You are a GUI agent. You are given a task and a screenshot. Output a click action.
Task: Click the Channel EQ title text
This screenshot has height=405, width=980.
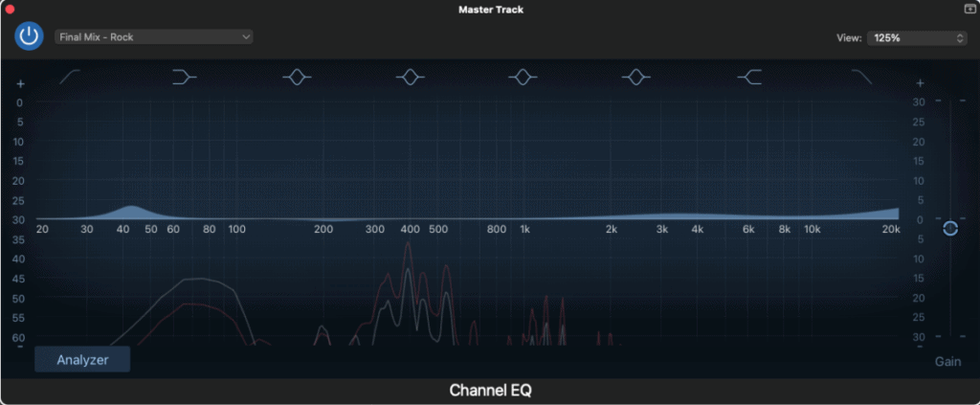click(x=491, y=391)
